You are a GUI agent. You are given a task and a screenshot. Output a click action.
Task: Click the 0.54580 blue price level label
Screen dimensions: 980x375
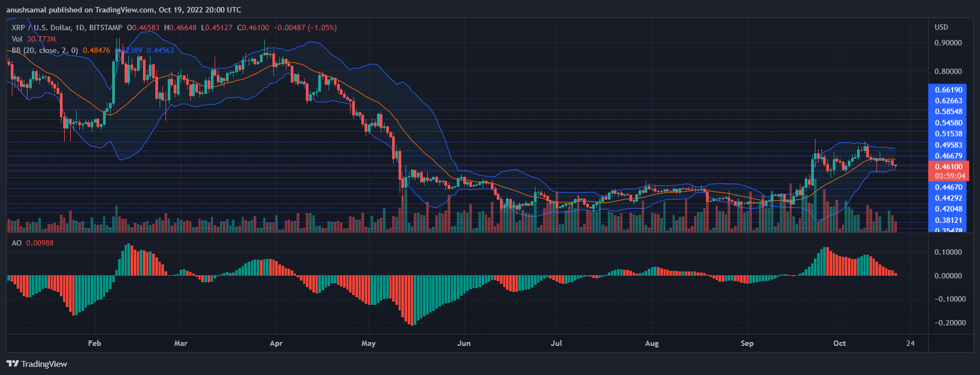948,122
